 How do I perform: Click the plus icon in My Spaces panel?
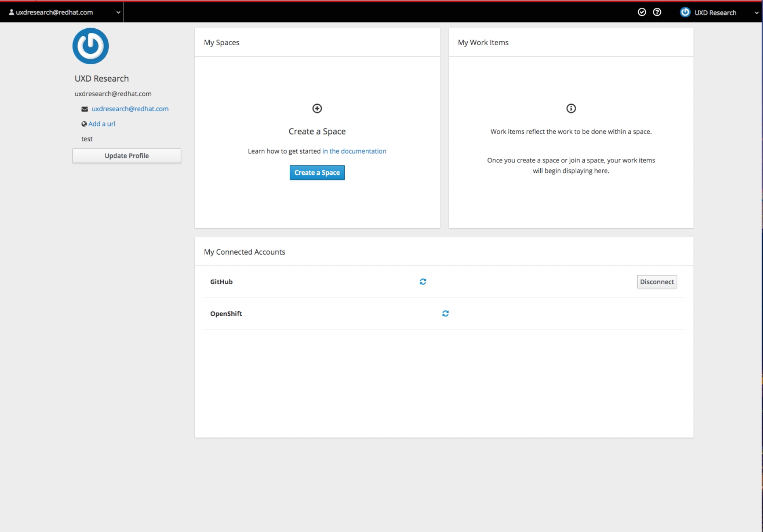317,108
